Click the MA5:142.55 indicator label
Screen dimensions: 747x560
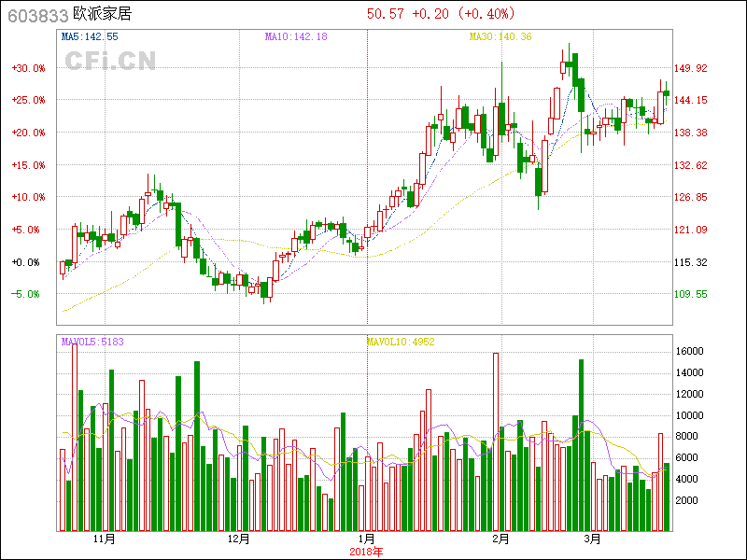[x=90, y=36]
